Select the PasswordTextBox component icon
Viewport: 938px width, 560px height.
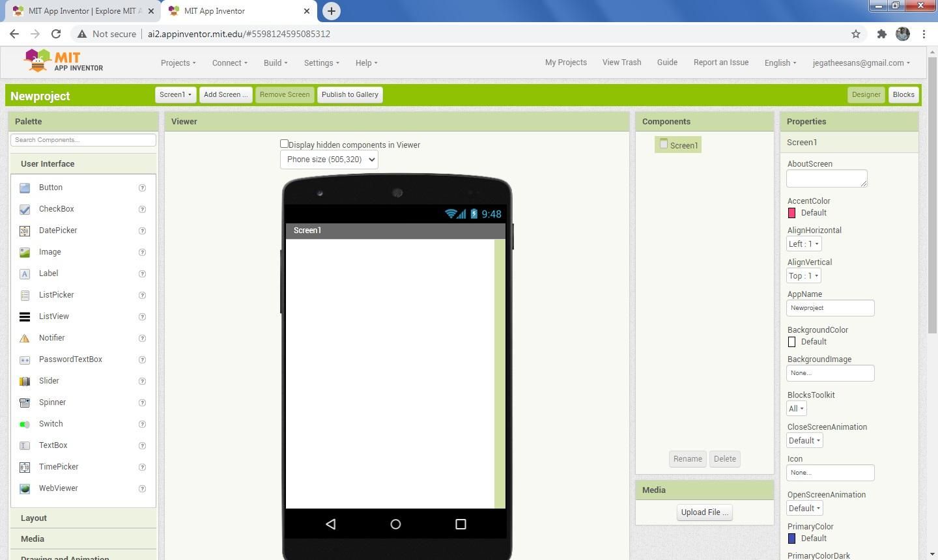pos(25,359)
